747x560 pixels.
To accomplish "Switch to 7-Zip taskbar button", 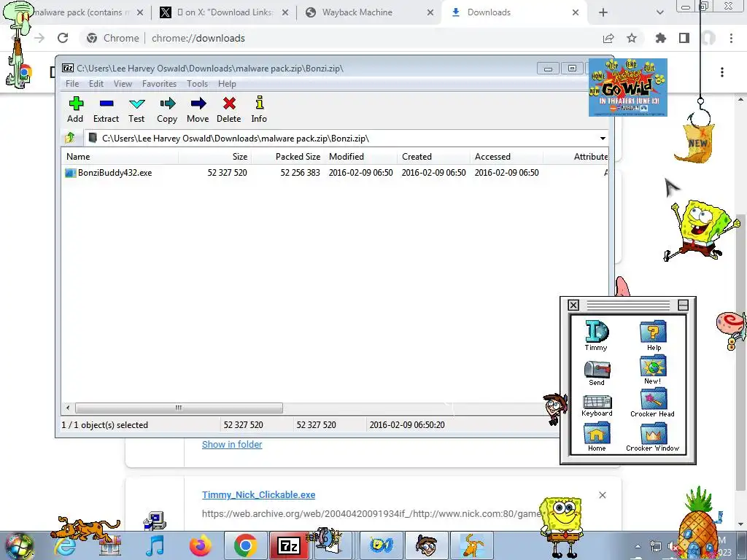I will click(289, 545).
